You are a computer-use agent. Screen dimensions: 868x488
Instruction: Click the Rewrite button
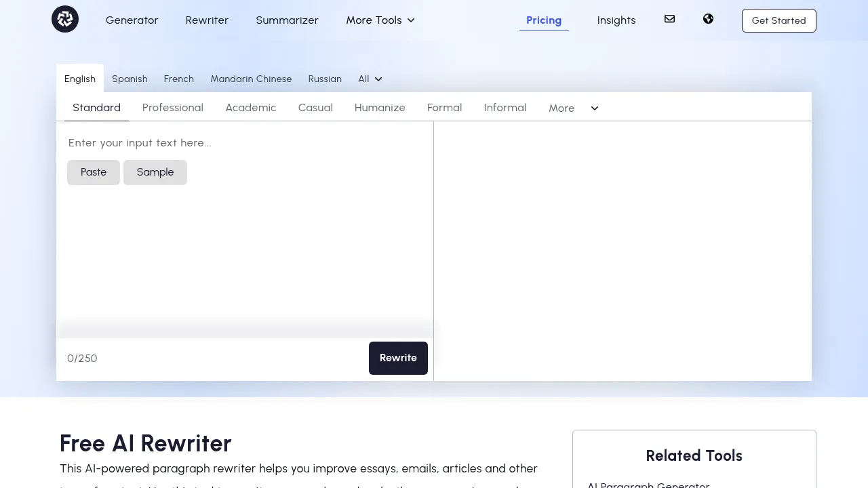click(398, 358)
